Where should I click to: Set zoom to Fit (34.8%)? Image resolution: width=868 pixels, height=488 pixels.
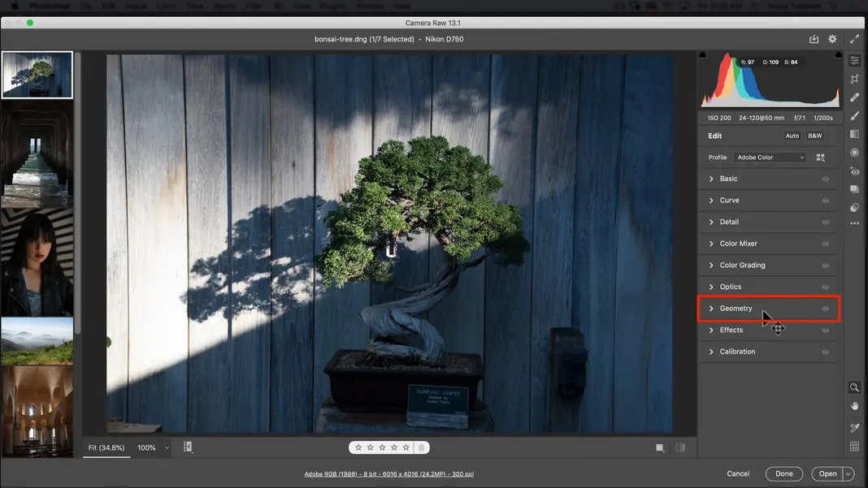106,447
